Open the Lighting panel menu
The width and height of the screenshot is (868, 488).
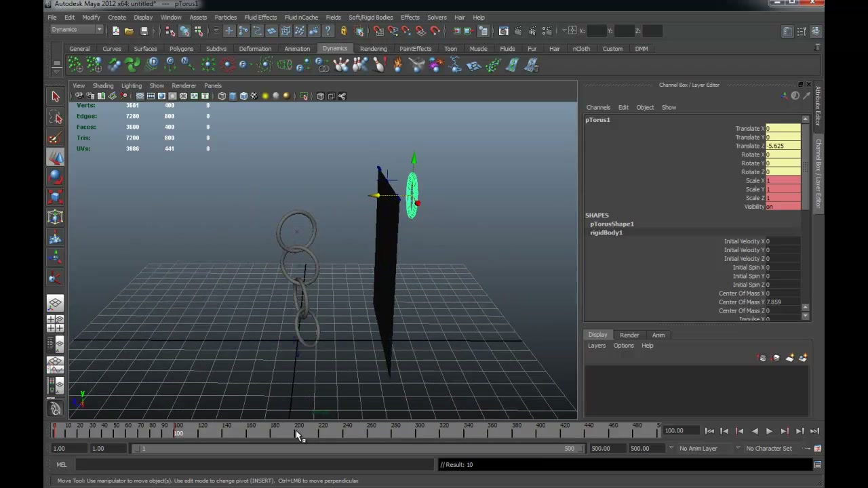[x=132, y=86]
